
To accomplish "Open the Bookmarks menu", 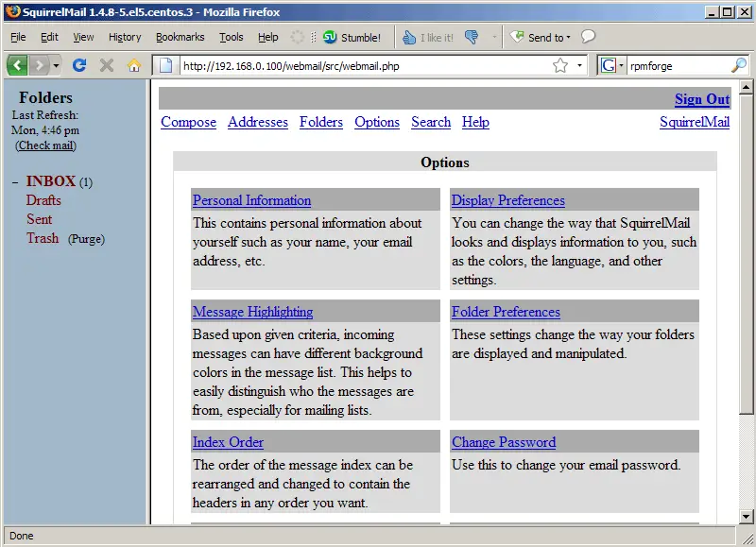I will [180, 37].
